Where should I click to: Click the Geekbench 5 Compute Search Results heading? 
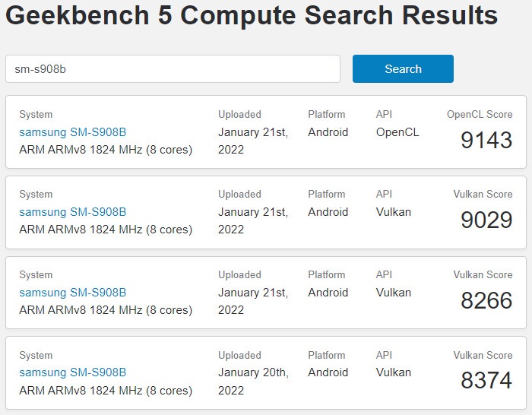(x=252, y=16)
